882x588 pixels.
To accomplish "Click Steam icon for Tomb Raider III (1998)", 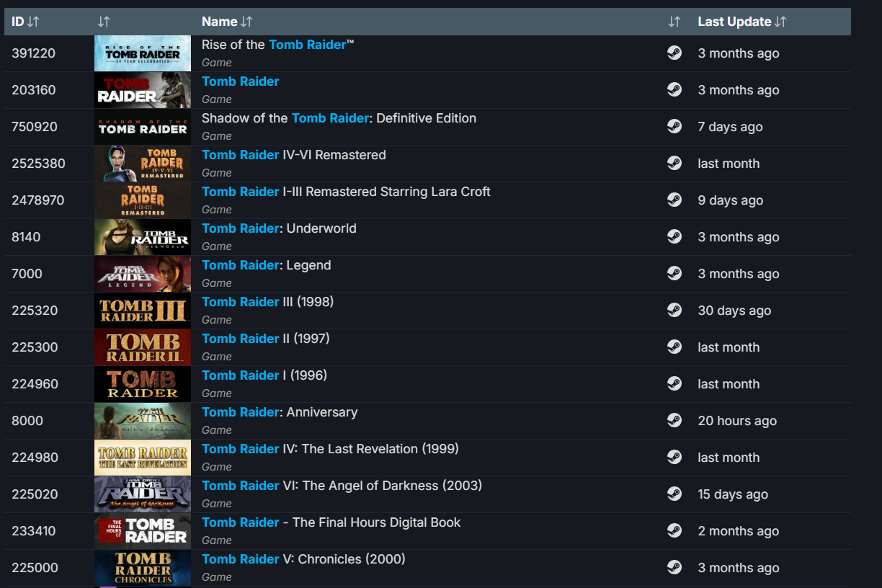I will point(674,310).
